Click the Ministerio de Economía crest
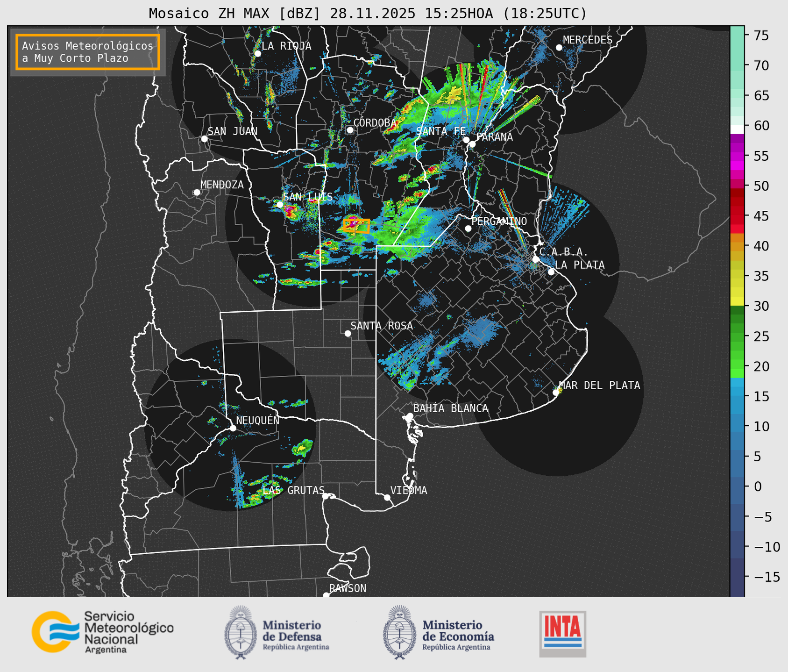The image size is (788, 672). point(399,632)
